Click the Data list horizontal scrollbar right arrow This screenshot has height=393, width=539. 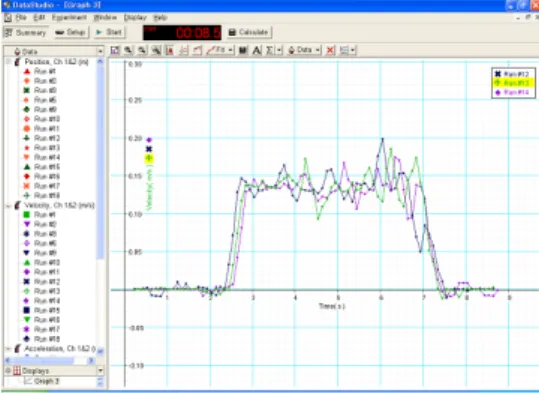91,360
